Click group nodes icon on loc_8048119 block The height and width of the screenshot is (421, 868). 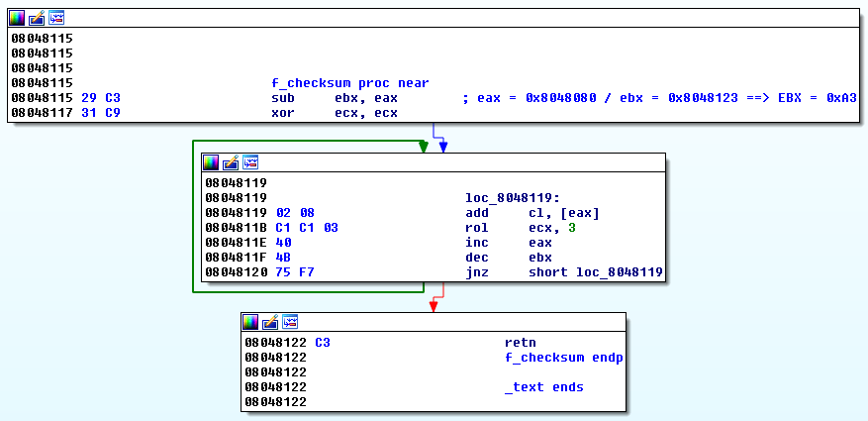(x=249, y=162)
